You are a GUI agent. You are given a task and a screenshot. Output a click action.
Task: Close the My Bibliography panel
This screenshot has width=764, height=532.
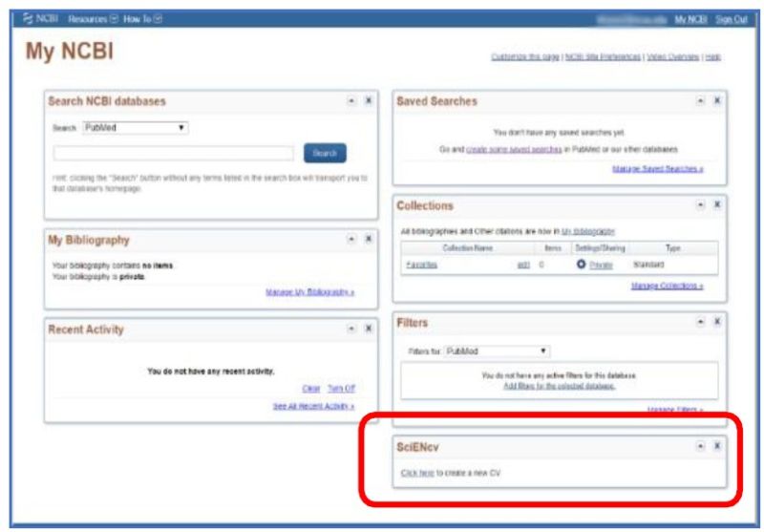(x=369, y=239)
